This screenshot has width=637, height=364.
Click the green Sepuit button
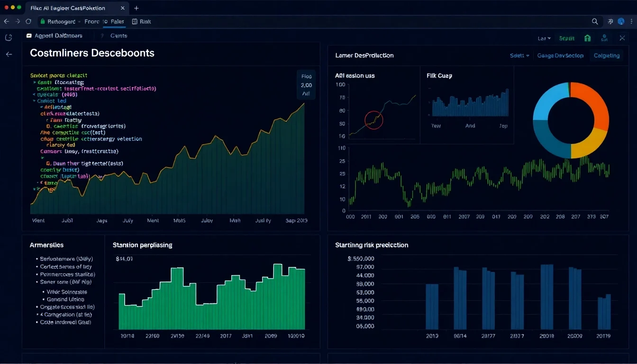(567, 38)
